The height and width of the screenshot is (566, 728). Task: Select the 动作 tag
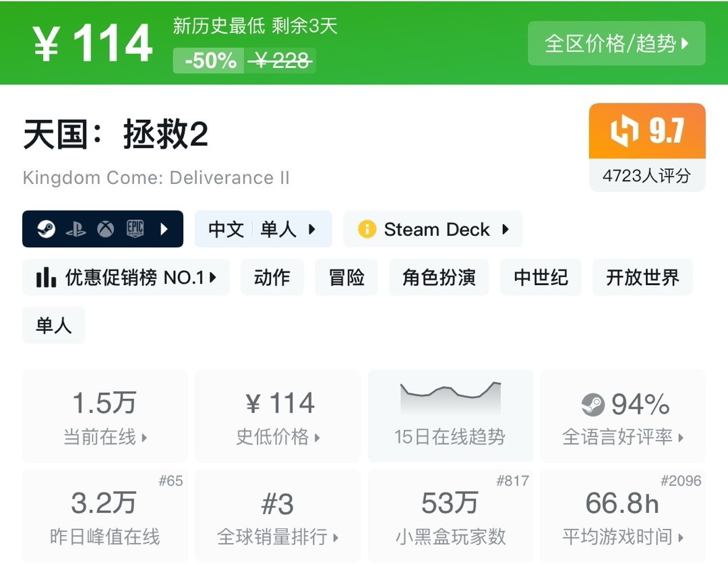(x=272, y=278)
